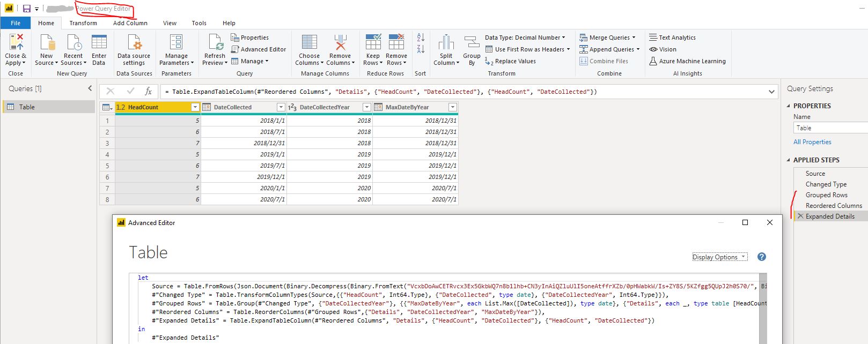The image size is (868, 344).
Task: Maximize the Advanced Editor window
Action: click(745, 222)
